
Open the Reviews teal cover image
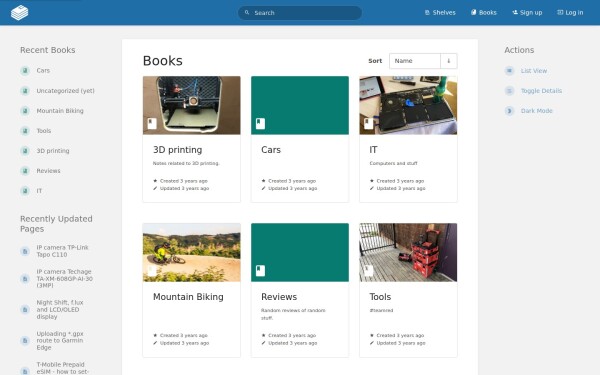tap(300, 253)
